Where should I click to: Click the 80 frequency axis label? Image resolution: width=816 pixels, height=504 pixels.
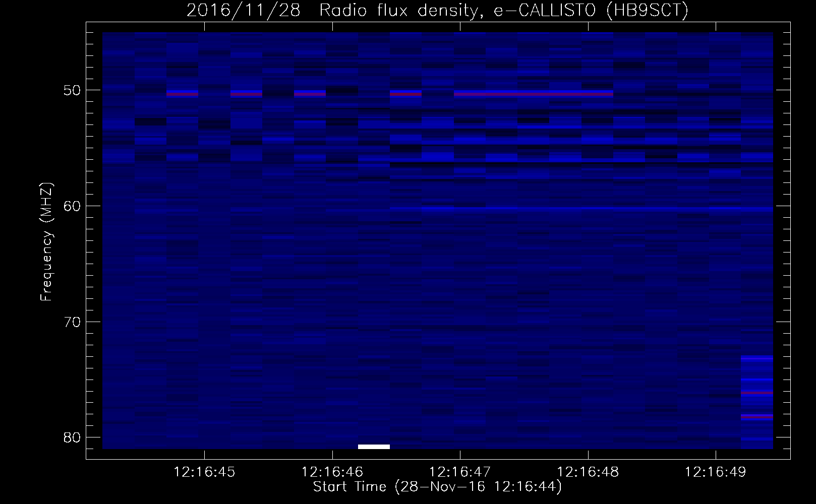point(73,437)
